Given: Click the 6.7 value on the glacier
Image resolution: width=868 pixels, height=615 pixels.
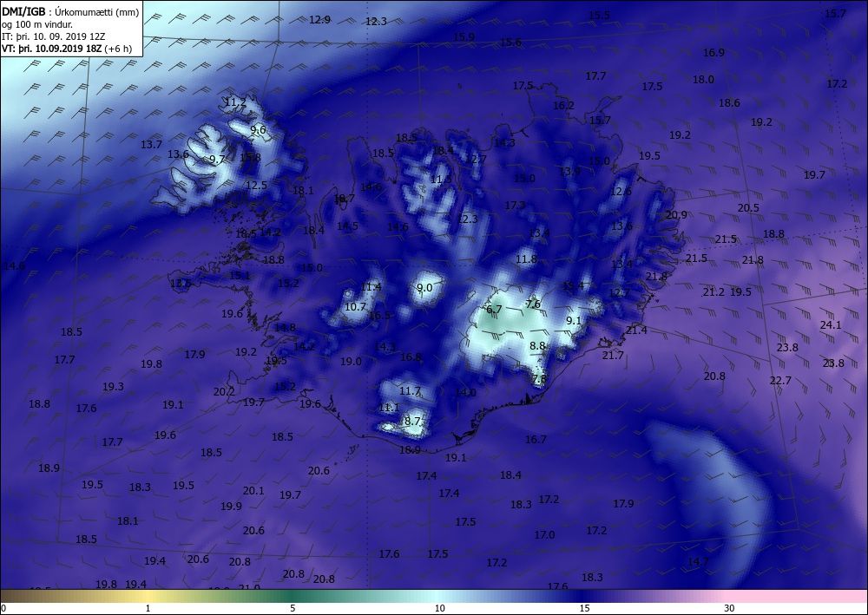Looking at the screenshot, I should click(x=494, y=309).
